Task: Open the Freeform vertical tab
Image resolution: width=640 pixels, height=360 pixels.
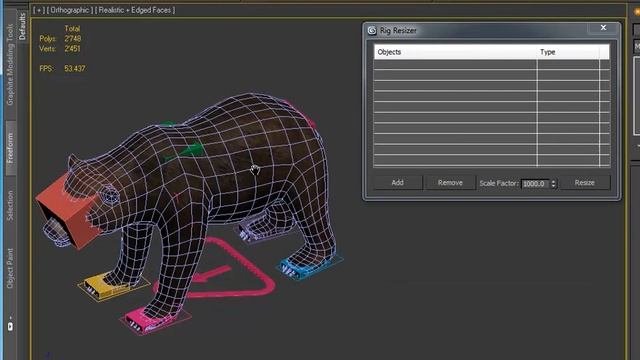Action: point(10,148)
